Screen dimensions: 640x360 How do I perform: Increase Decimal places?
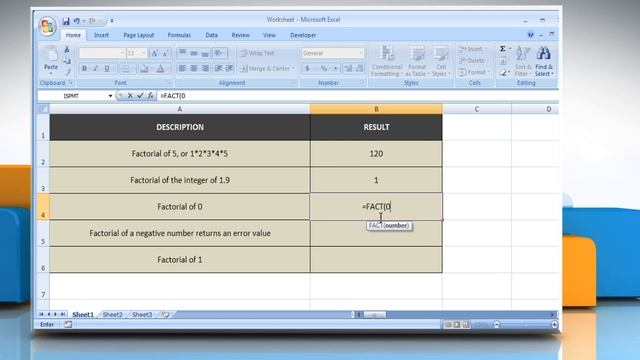[x=348, y=69]
